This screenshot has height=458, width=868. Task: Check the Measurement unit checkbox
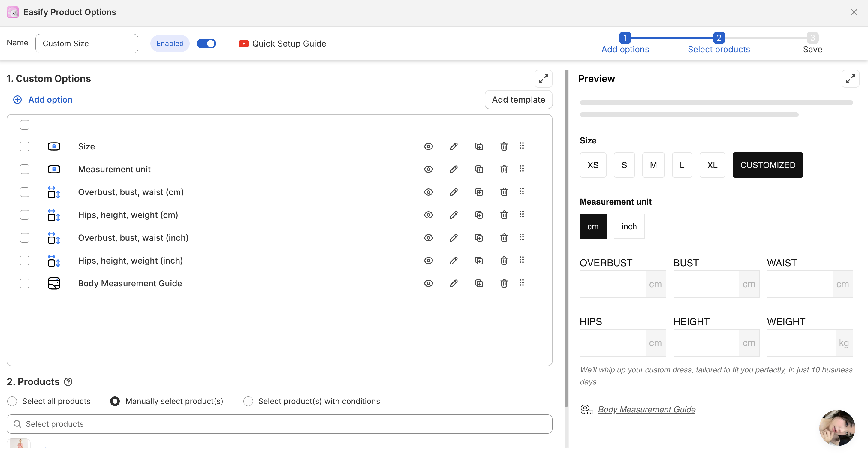25,169
